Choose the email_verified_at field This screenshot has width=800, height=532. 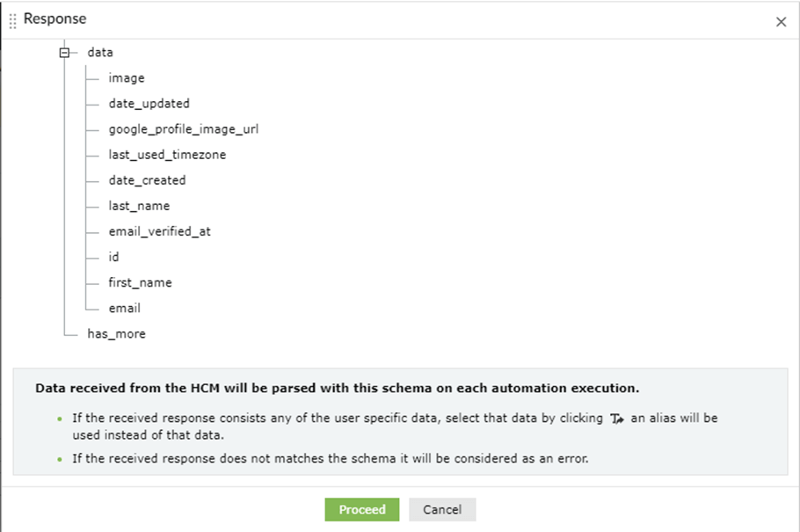(x=159, y=231)
